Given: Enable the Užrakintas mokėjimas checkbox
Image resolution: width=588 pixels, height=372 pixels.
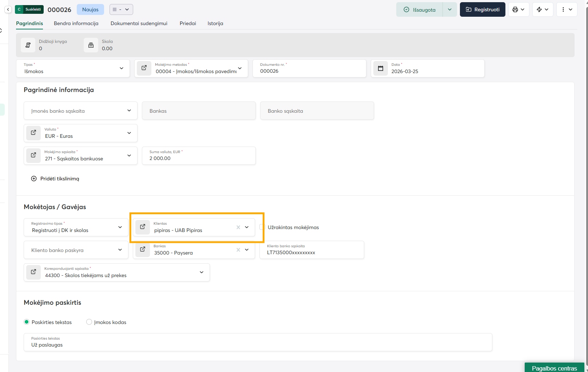Looking at the screenshot, I should (x=262, y=227).
